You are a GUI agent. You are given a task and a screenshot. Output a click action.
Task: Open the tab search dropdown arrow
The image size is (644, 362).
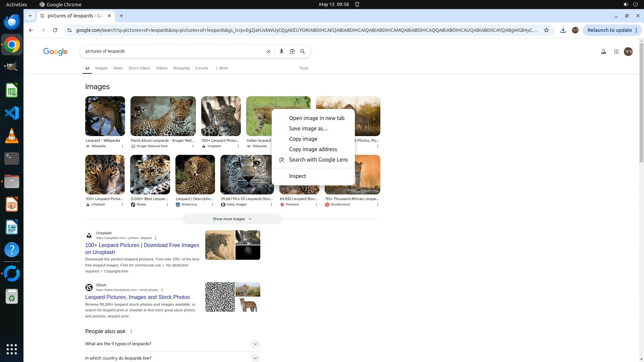coord(30,16)
